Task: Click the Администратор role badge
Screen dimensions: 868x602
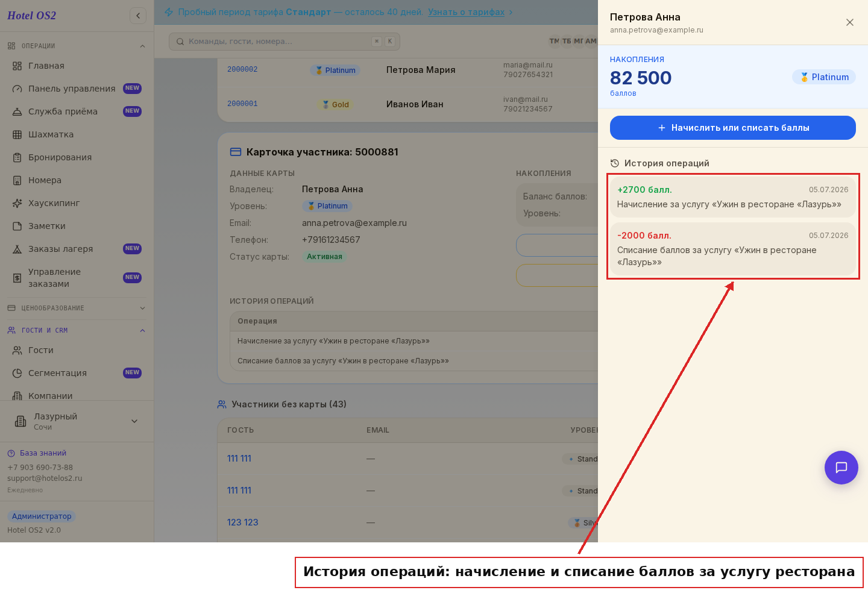Action: coord(42,516)
